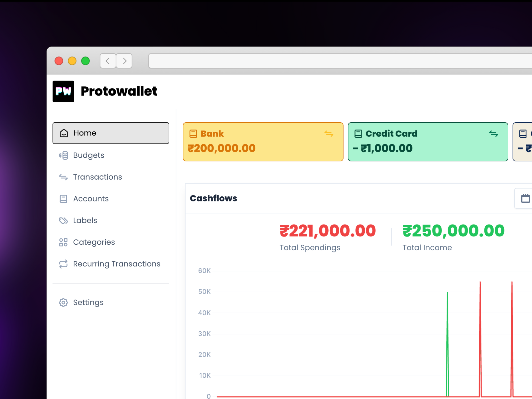Click the browser forward arrow
This screenshot has height=399, width=532.
click(124, 61)
